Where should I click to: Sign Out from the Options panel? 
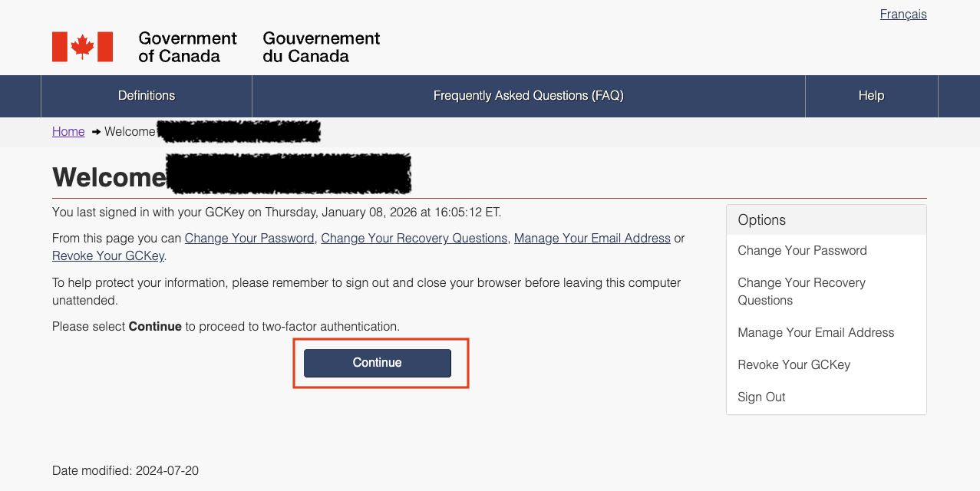point(761,397)
